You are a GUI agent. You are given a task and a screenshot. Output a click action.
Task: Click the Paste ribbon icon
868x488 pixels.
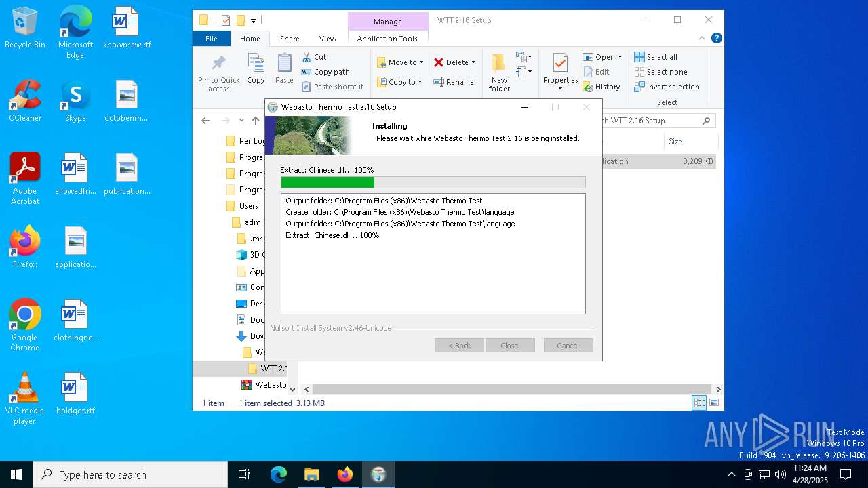pos(284,69)
